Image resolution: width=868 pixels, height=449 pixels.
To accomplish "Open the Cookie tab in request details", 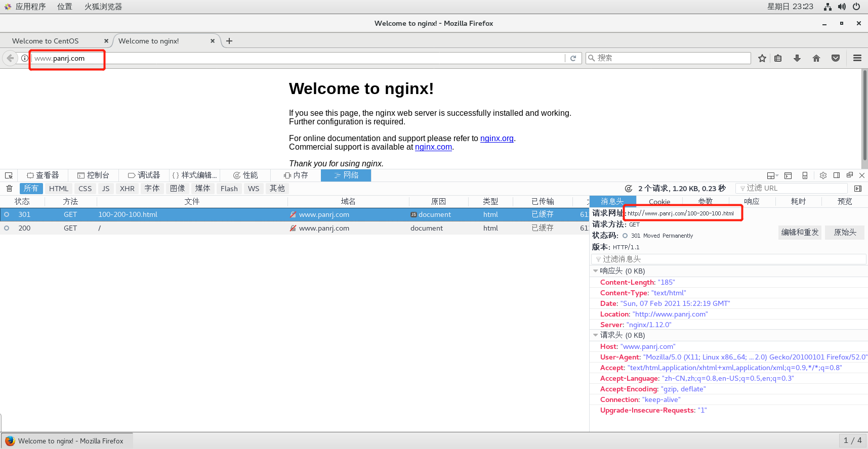I will pos(659,201).
